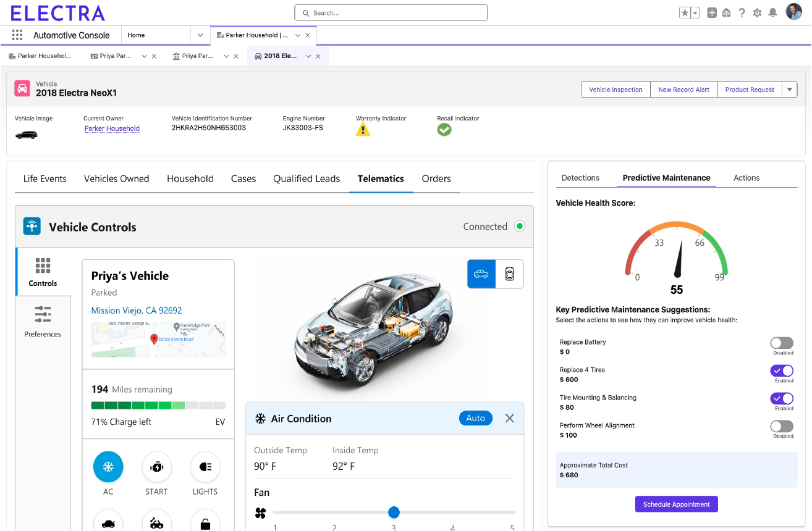Click the vehicle location map thumbnail
This screenshot has width=812, height=531.
[x=158, y=339]
